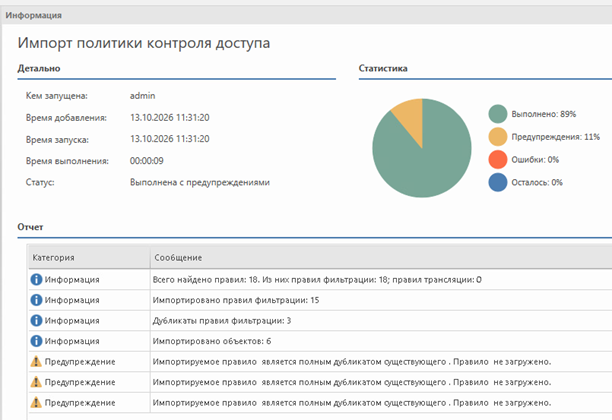Click the 'Кем запущена:' label
This screenshot has width=612, height=420.
tap(57, 96)
